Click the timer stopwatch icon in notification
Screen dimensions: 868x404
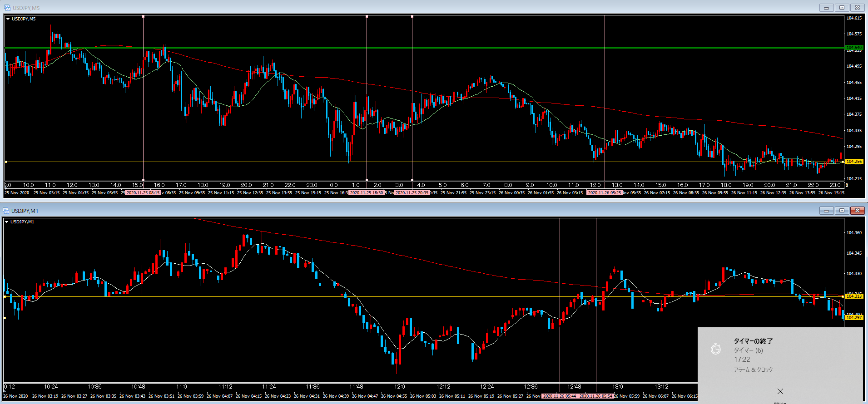point(715,349)
